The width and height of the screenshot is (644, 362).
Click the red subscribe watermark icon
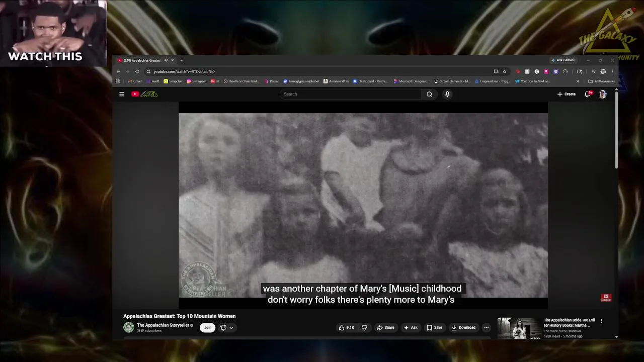pos(606,298)
